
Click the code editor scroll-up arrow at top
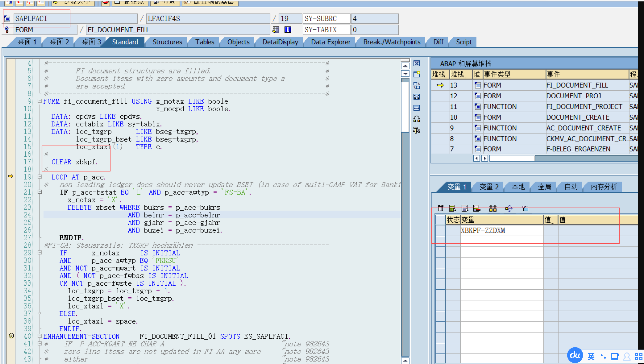point(405,66)
